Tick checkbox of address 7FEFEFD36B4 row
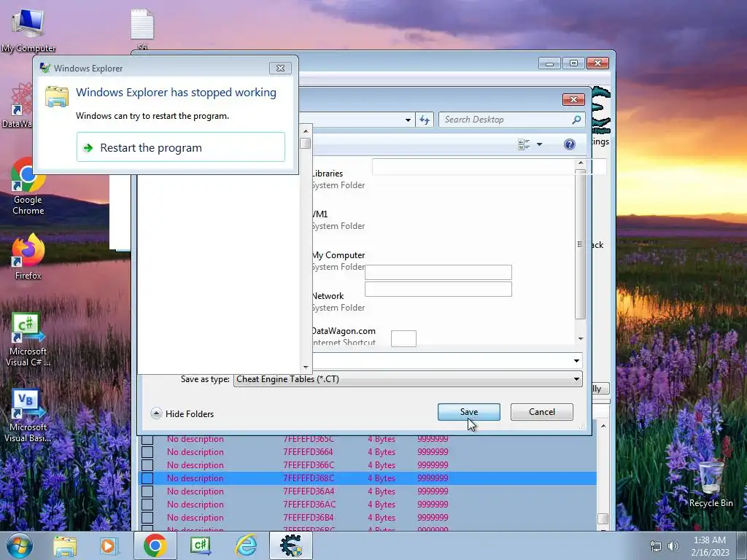The width and height of the screenshot is (747, 560). point(147,518)
